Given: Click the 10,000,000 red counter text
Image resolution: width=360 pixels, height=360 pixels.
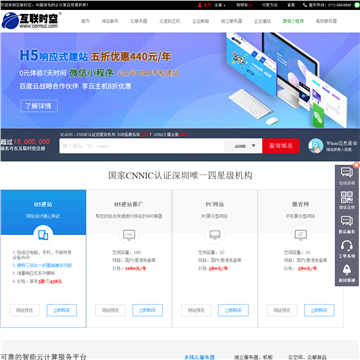Looking at the screenshot, I should pyautogui.click(x=31, y=142).
